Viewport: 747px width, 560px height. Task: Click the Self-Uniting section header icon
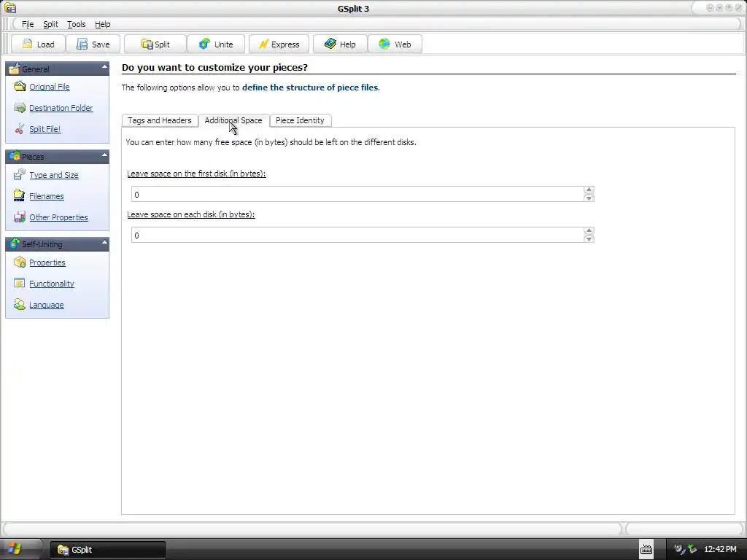15,244
